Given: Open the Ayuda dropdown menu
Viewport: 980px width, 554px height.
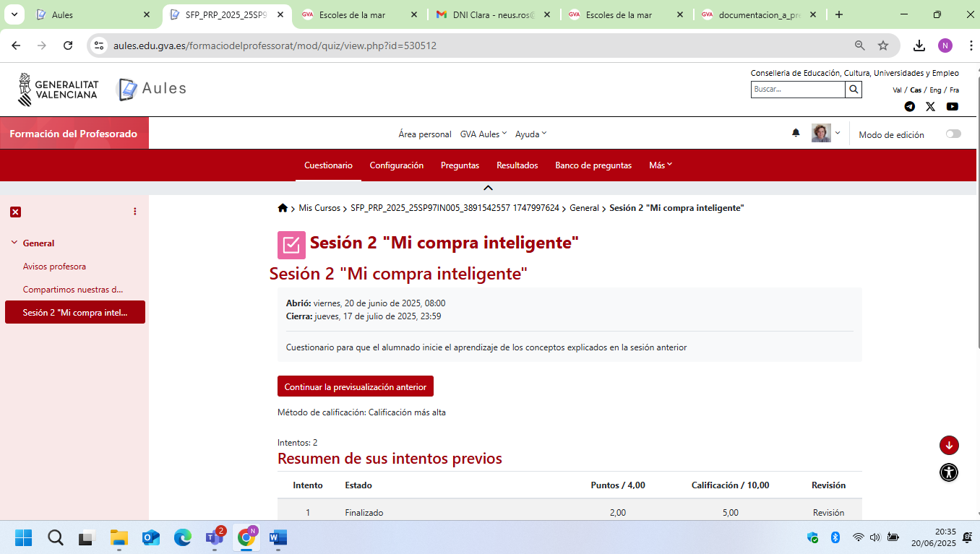Looking at the screenshot, I should [530, 134].
